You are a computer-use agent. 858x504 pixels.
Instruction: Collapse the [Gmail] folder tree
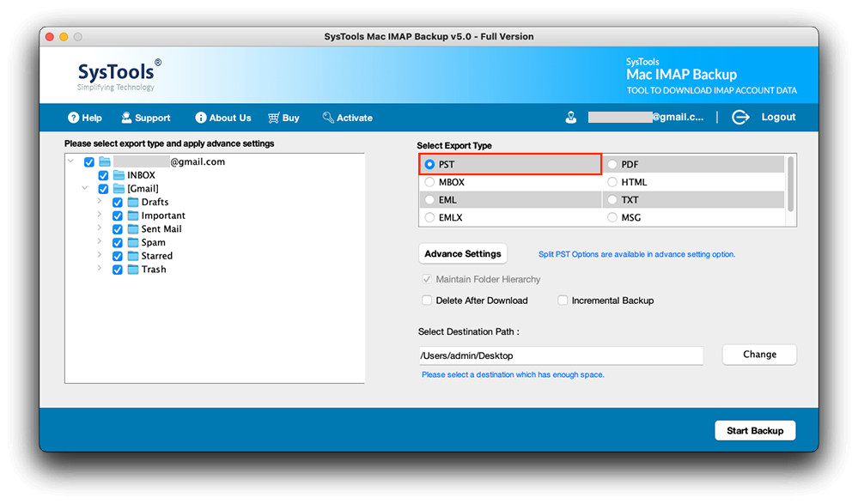tap(85, 188)
